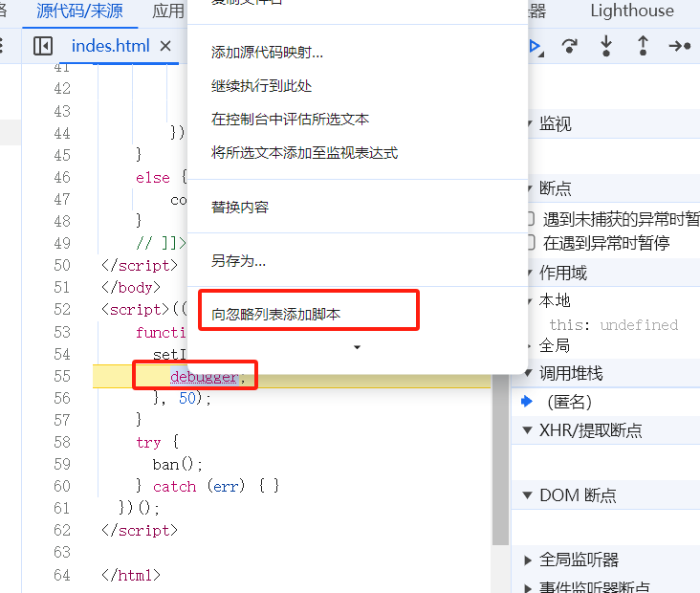Click the code editor vertical scrollbar

[x=500, y=460]
